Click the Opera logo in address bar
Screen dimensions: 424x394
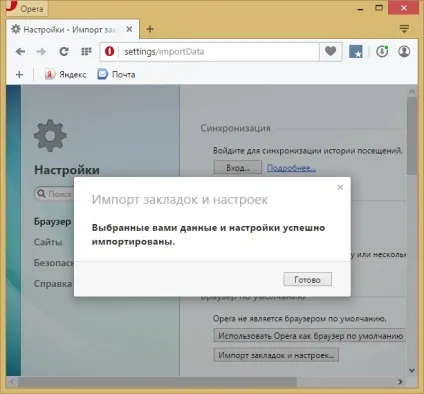pyautogui.click(x=109, y=51)
